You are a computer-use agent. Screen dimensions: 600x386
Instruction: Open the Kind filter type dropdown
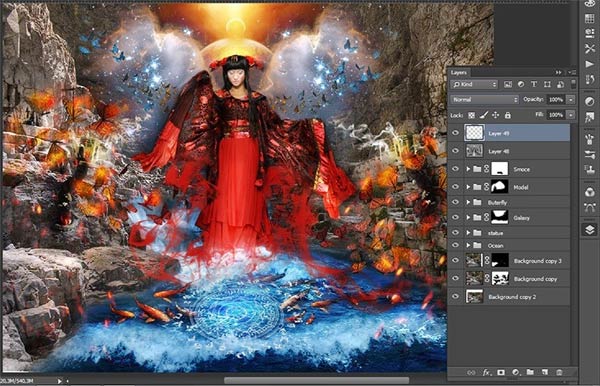tap(474, 85)
